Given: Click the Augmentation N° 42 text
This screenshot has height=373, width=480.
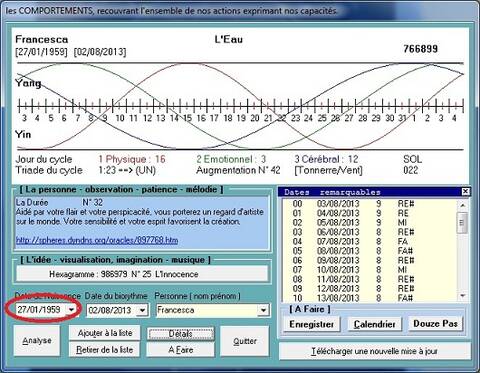Looking at the screenshot, I should pyautogui.click(x=238, y=170).
